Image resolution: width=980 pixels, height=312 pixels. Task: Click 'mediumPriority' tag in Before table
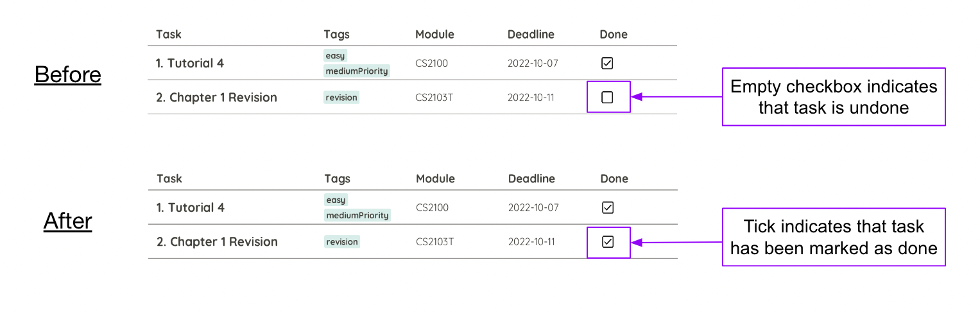[357, 71]
